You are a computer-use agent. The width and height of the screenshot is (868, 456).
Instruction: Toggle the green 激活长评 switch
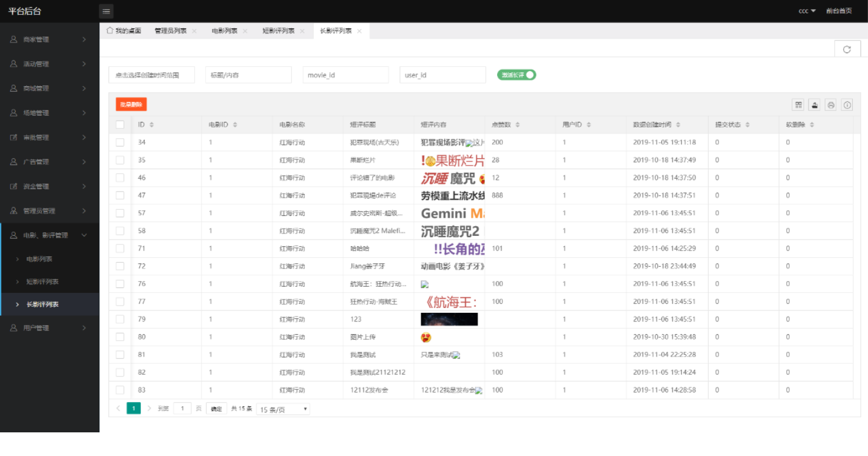[516, 75]
